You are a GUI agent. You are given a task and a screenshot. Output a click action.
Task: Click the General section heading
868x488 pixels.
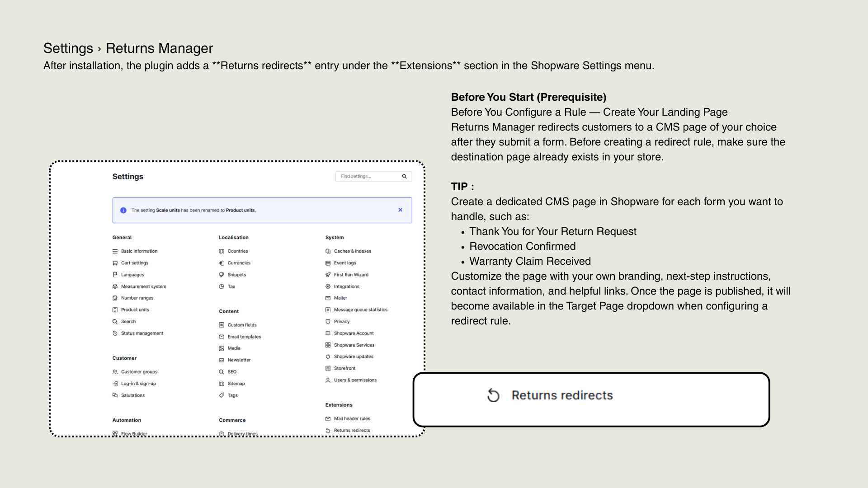[x=122, y=238]
